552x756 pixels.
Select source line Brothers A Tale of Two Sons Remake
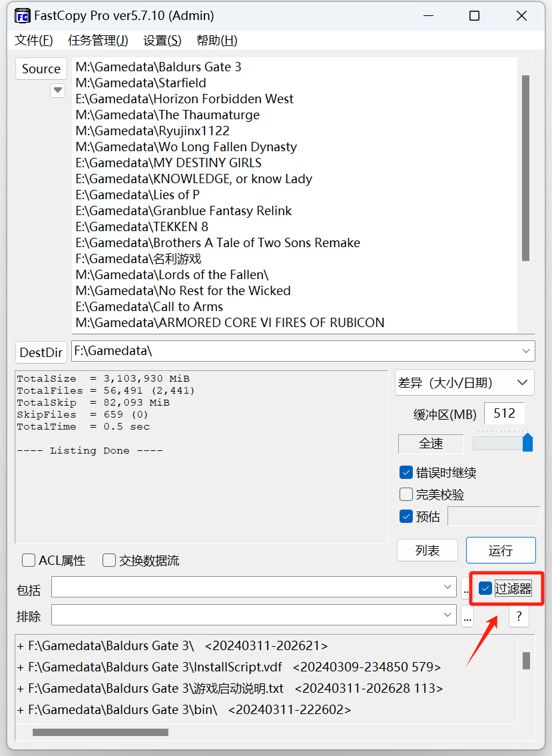(x=218, y=242)
